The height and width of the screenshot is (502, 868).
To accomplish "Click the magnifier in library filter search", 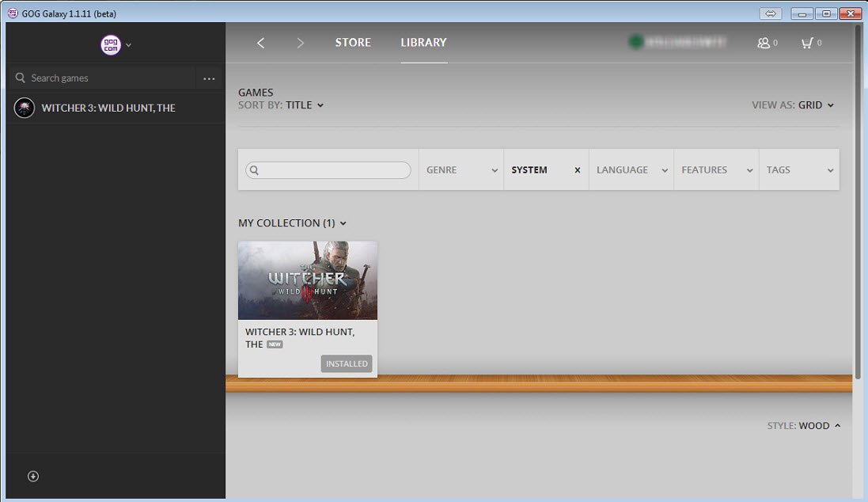I will (x=254, y=170).
